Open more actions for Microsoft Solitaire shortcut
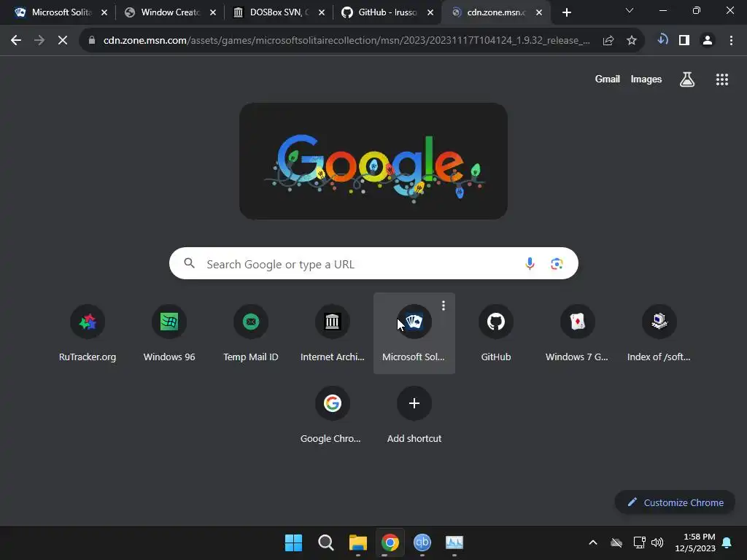Viewport: 747px width, 560px height. point(444,306)
